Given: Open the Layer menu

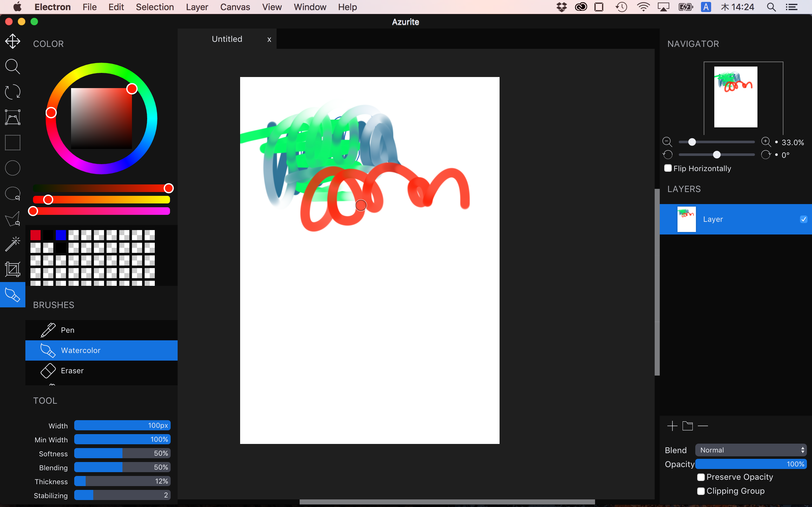Looking at the screenshot, I should (197, 7).
